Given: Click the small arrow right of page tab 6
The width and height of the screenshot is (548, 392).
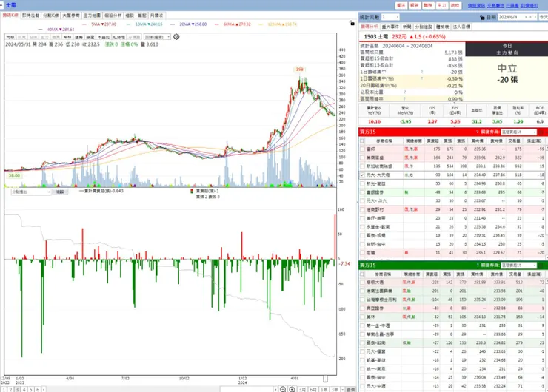Looking at the screenshot, I should coord(44,389).
